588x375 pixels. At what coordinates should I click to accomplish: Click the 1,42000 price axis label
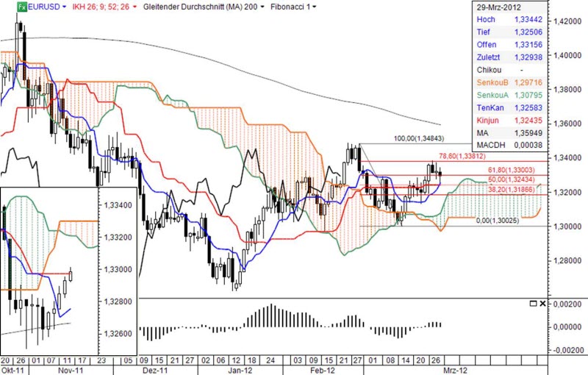click(x=567, y=21)
